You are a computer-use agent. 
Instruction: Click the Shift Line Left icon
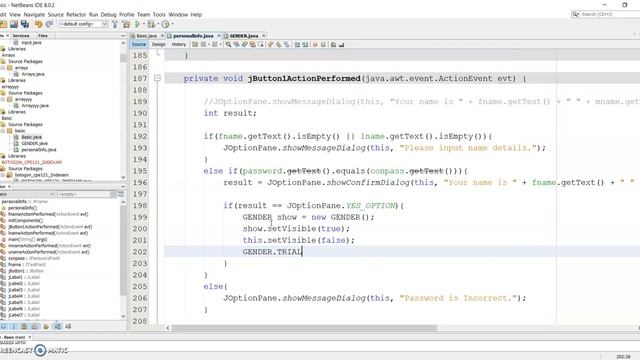tap(297, 44)
